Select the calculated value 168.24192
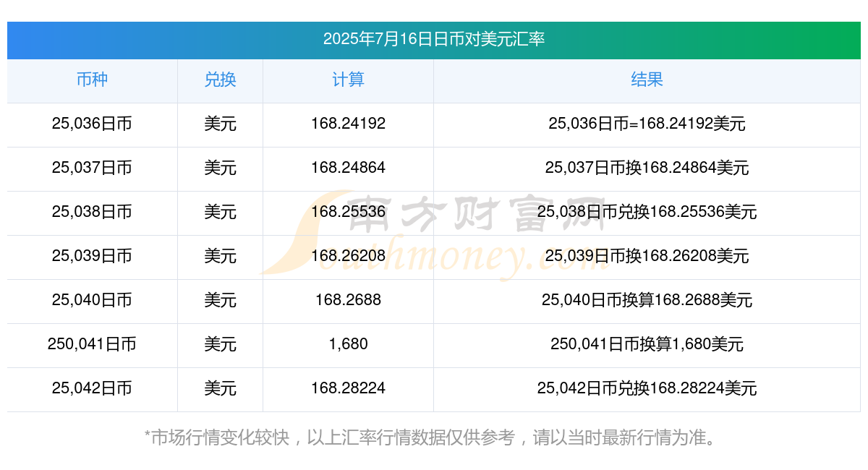The height and width of the screenshot is (470, 868). (x=348, y=124)
